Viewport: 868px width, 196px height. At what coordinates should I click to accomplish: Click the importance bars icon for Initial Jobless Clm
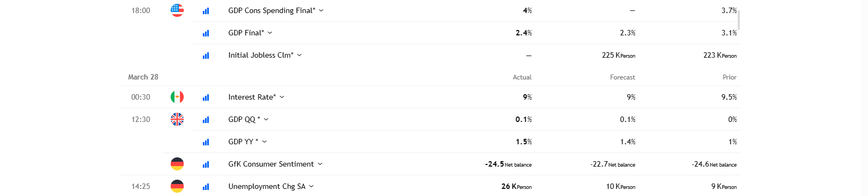(x=206, y=56)
